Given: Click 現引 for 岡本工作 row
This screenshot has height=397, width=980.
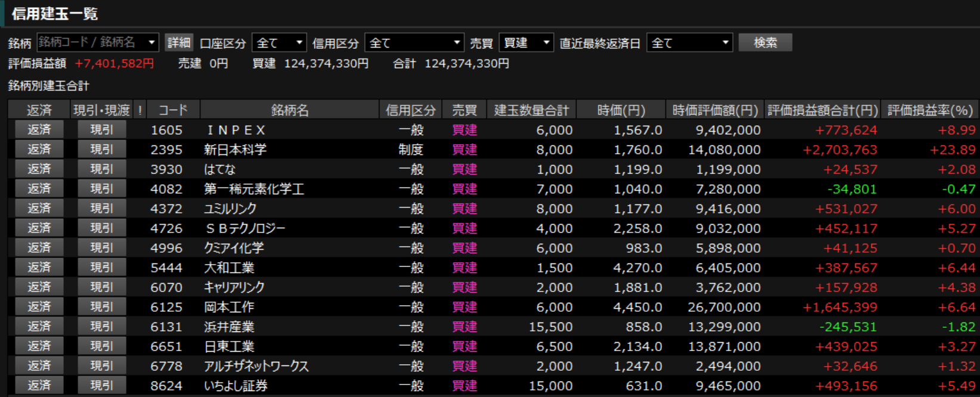Looking at the screenshot, I should coord(101,307).
